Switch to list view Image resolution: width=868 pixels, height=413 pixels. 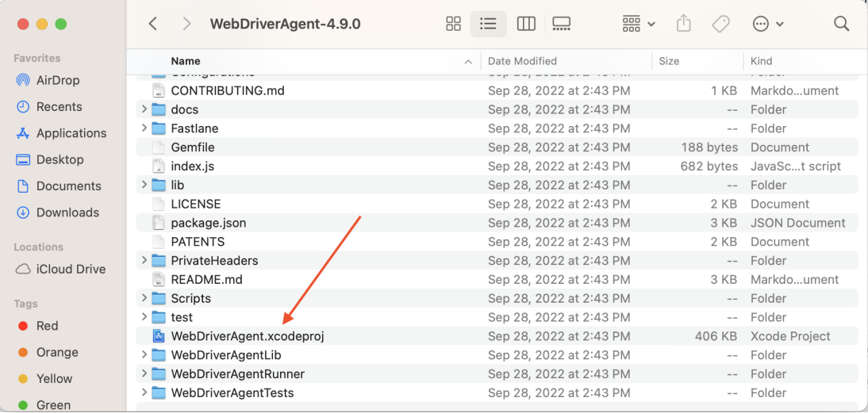tap(488, 24)
